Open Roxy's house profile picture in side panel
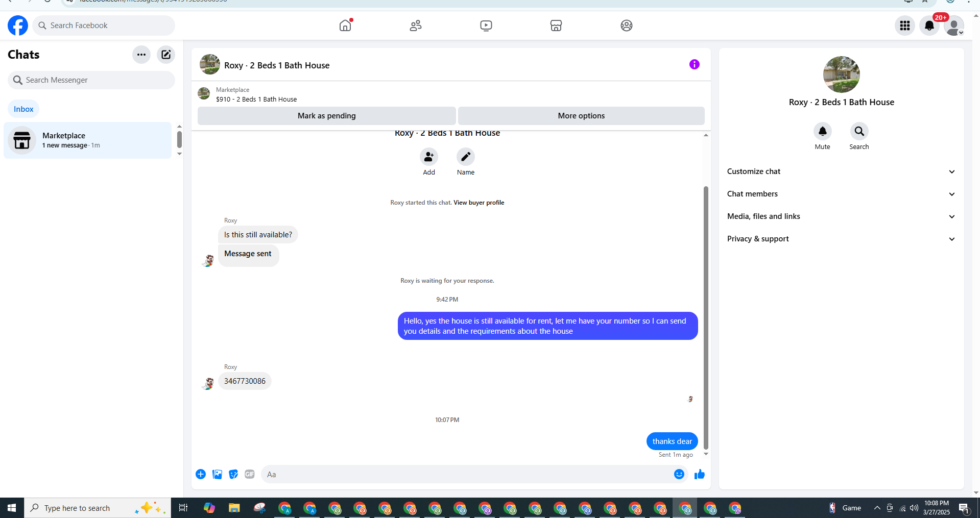Screen dimensions: 980x518 coord(842,75)
